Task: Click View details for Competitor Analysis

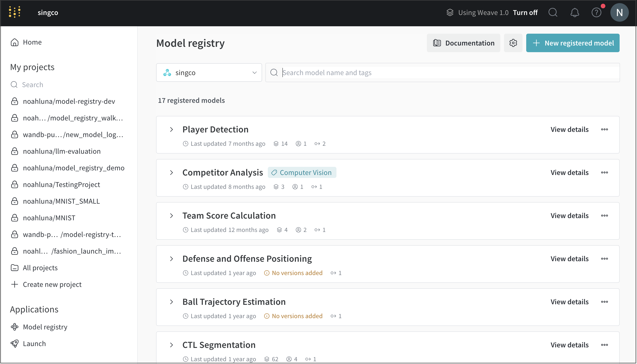Action: pos(569,172)
